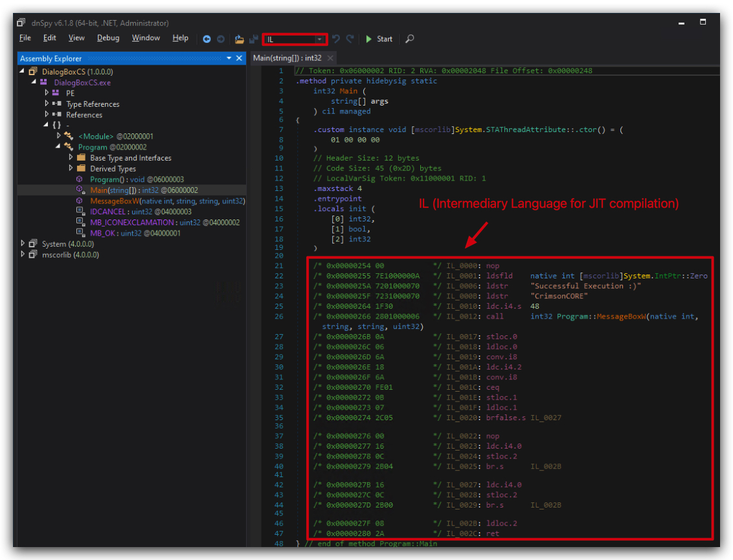The image size is (733, 560).
Task: Click the MB_ICONEXCLAMATION field icon
Action: coord(81,222)
